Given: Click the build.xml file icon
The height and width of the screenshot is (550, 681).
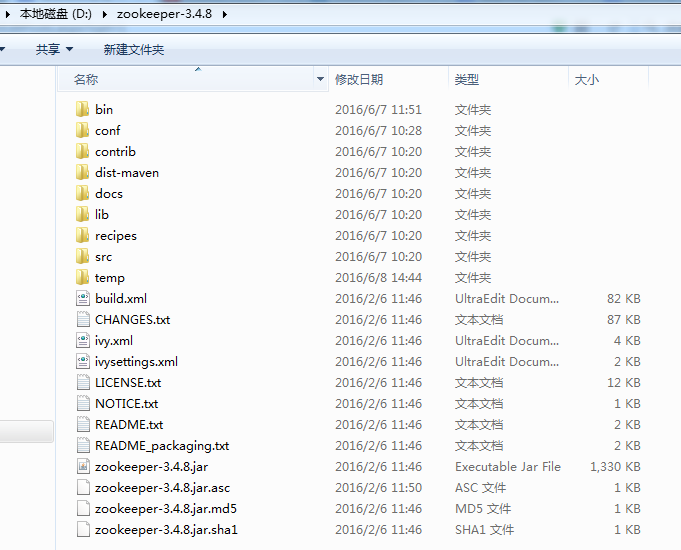Looking at the screenshot, I should tap(83, 298).
